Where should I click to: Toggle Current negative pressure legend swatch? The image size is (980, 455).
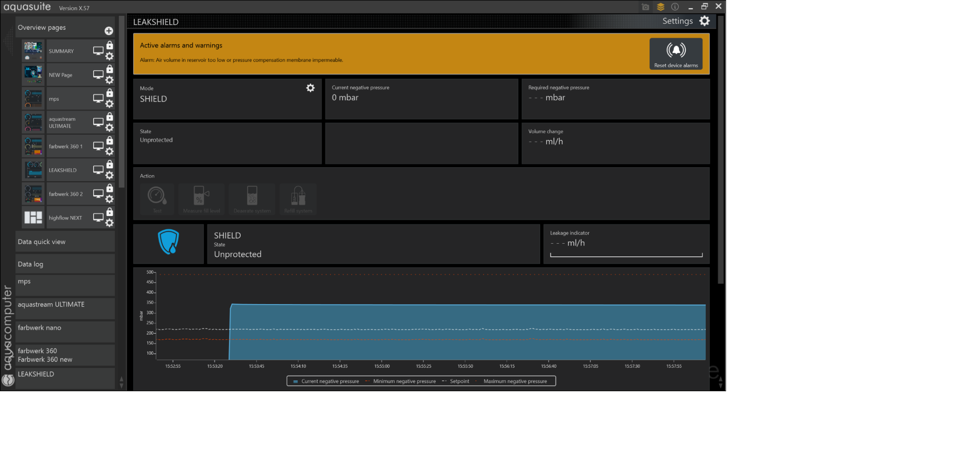point(296,381)
